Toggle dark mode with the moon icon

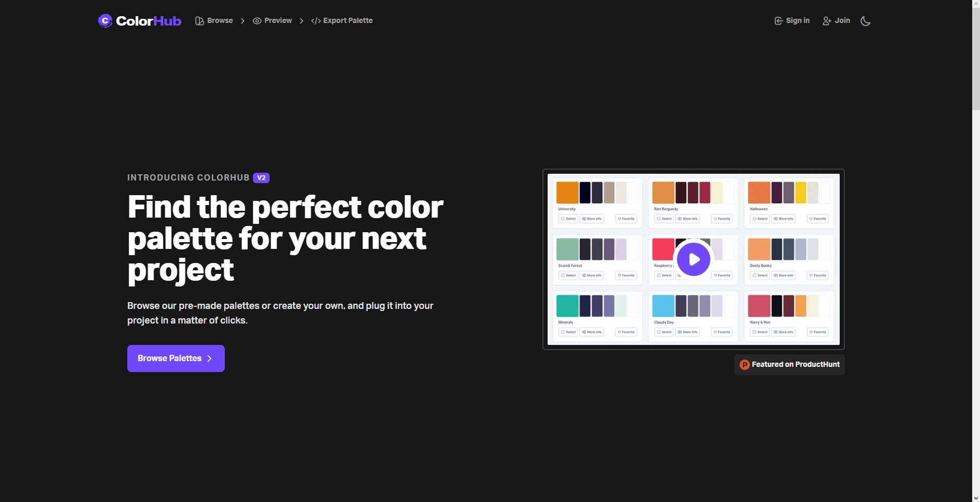(866, 21)
